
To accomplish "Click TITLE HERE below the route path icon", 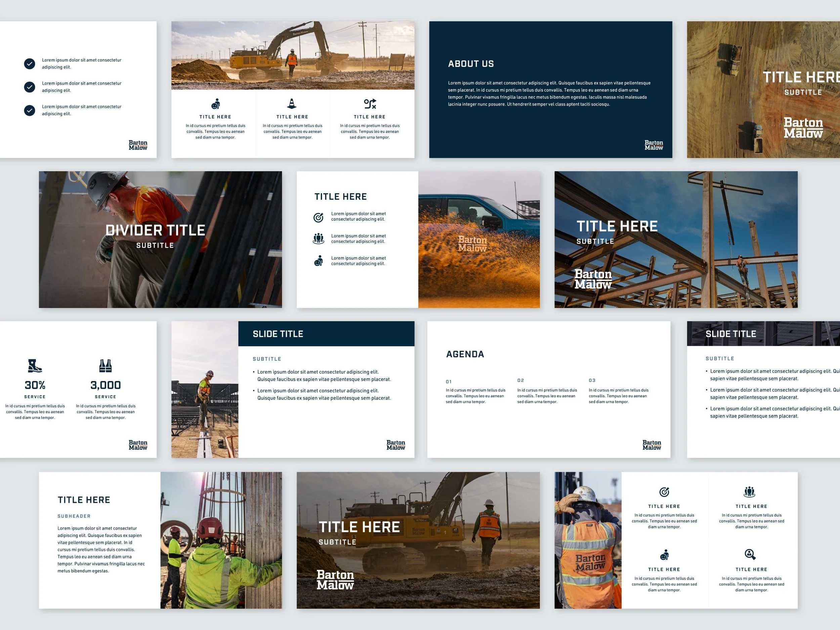I will tap(370, 117).
